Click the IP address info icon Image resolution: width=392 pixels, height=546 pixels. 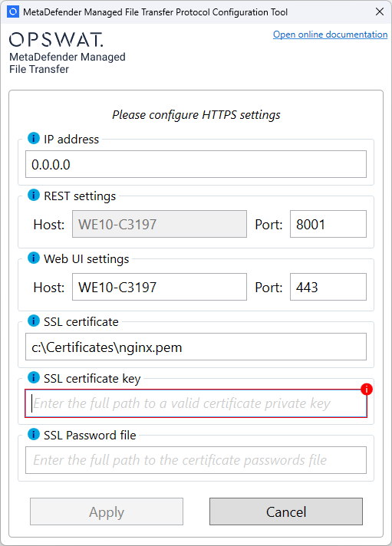pyautogui.click(x=34, y=139)
